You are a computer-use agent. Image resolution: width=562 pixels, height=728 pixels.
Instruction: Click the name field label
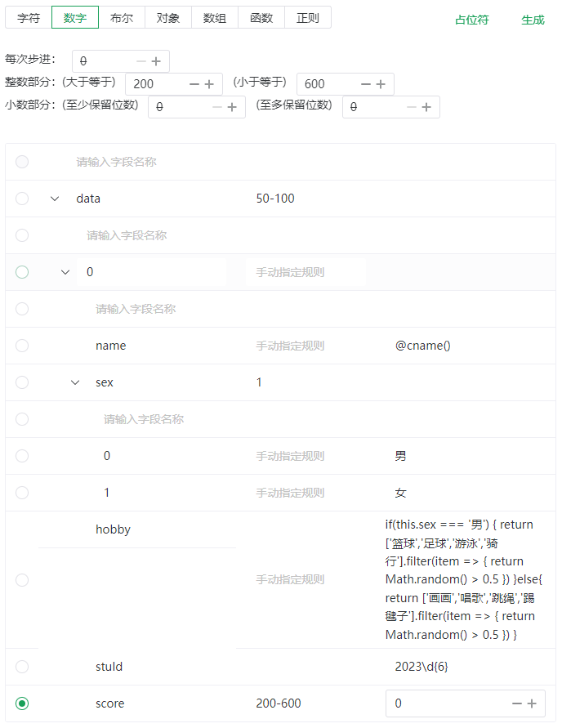(110, 346)
